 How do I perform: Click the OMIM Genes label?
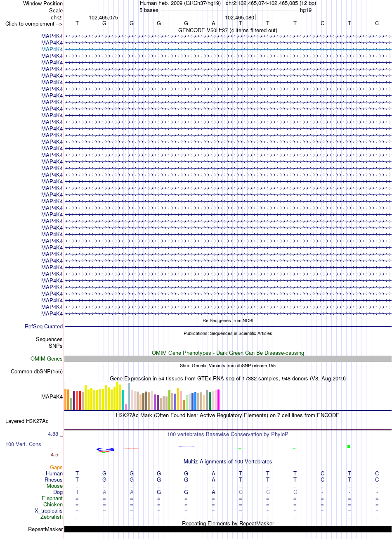pyautogui.click(x=47, y=359)
